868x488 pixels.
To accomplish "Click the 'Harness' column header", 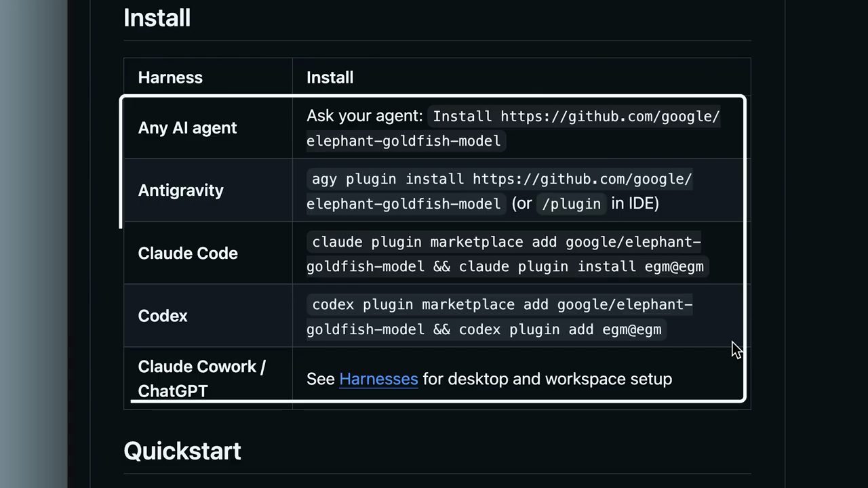I will 170,77.
